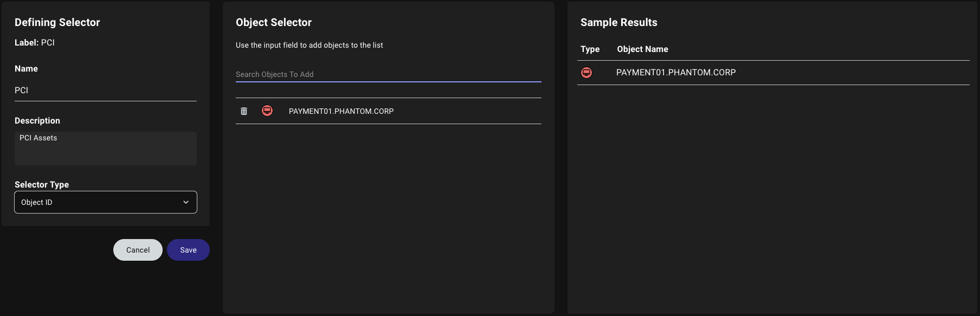Screen dimensions: 980x316
Task: Click the Defining Selector heading
Action: [57, 22]
